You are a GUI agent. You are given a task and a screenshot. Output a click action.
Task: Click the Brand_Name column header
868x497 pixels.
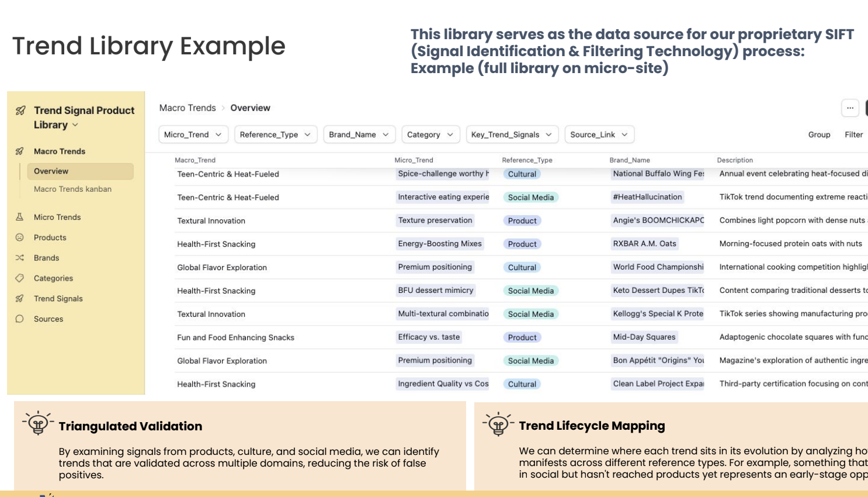click(x=630, y=160)
